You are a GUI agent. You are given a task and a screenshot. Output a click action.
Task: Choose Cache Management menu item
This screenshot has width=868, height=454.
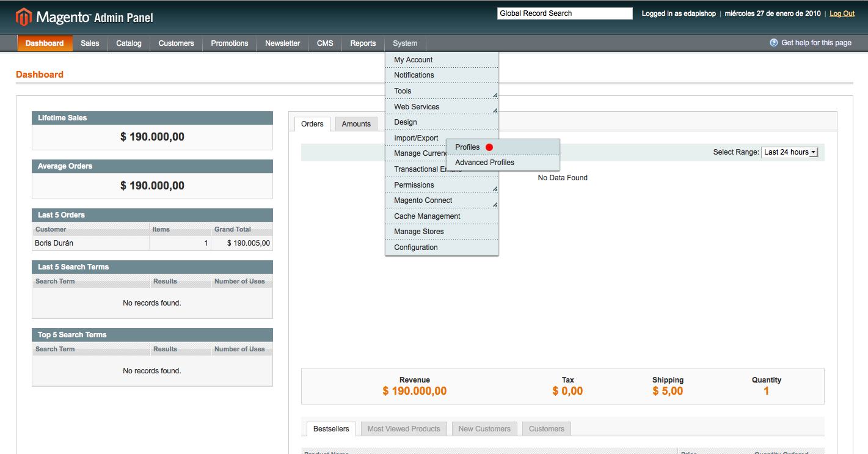pyautogui.click(x=442, y=216)
